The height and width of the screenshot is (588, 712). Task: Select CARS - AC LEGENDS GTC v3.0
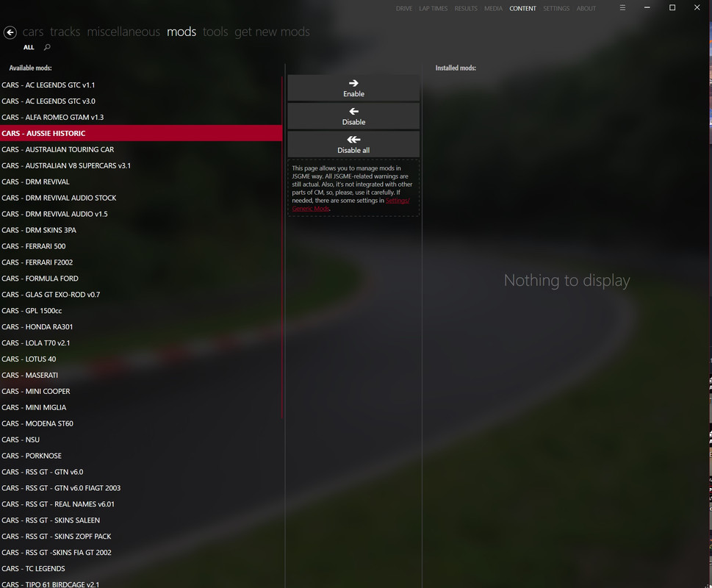tap(141, 101)
